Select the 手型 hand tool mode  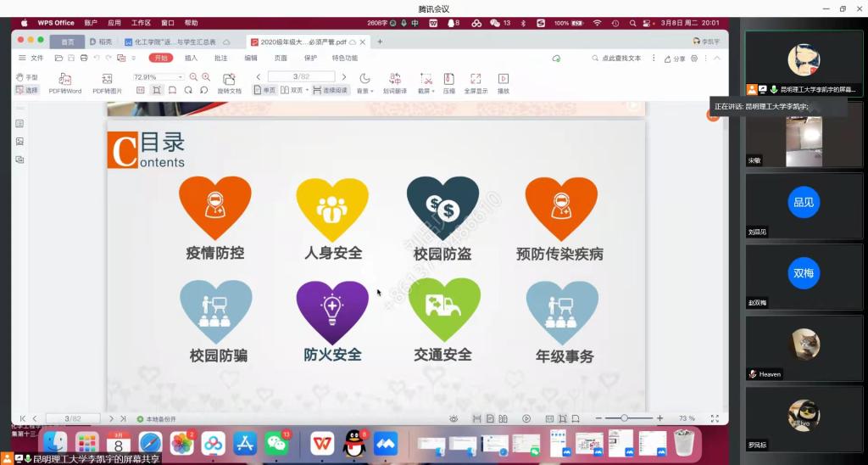(27, 77)
